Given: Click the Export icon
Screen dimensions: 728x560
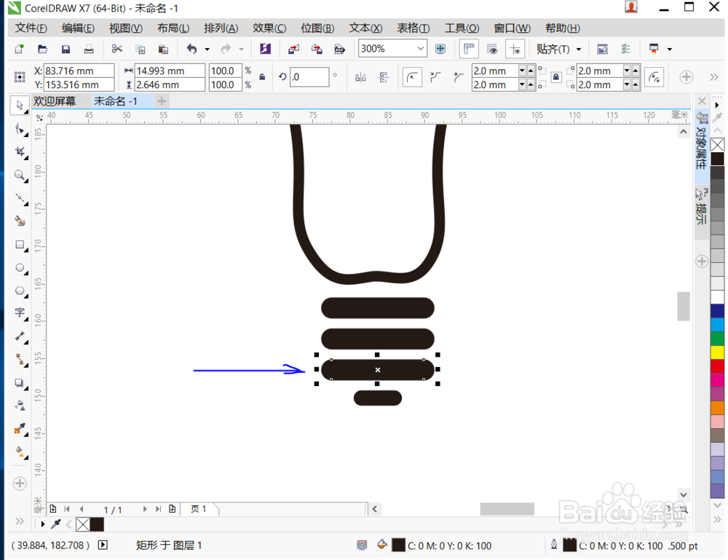Looking at the screenshot, I should [317, 49].
